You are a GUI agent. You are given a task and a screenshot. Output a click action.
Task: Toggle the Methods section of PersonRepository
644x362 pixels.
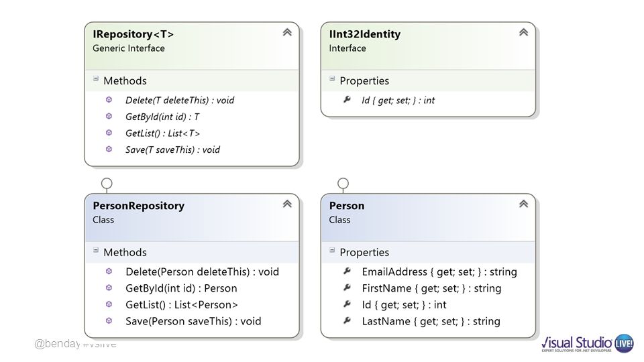point(96,250)
